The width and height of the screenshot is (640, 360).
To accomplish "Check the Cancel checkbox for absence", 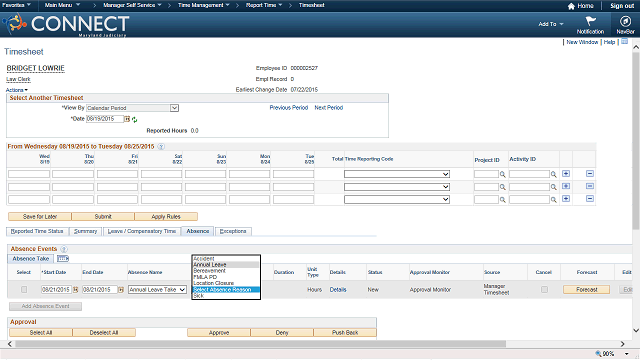I will (x=544, y=289).
